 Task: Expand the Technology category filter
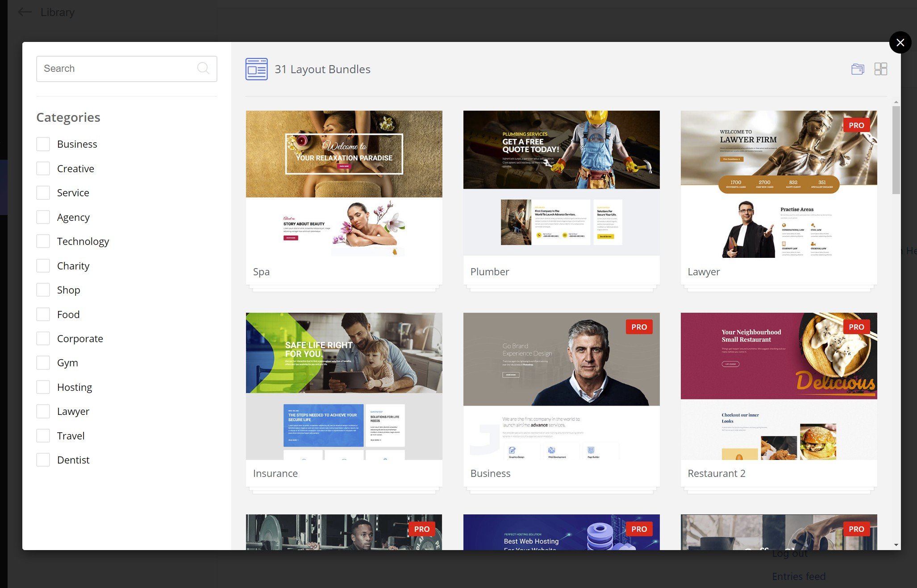43,241
